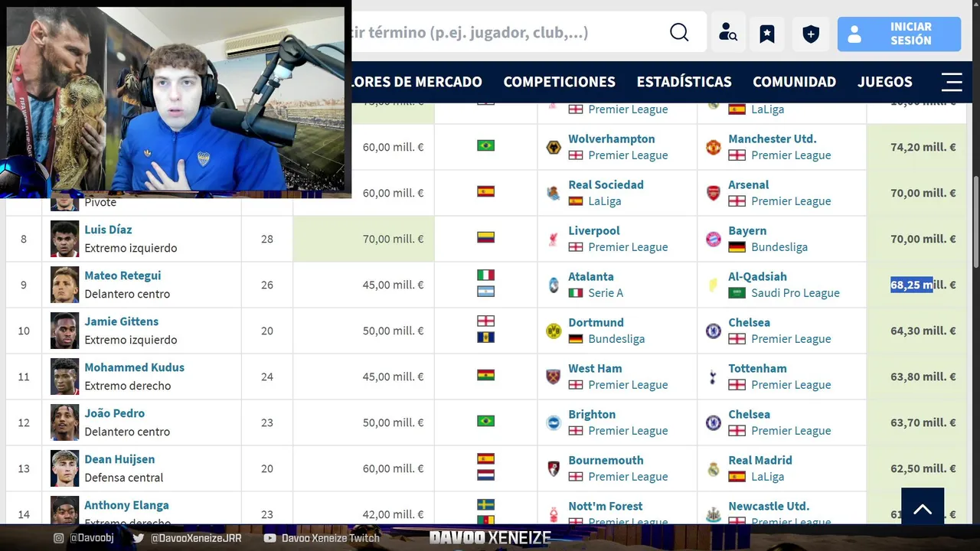
Task: Open the Bundesliga link under Dortmund
Action: (x=616, y=339)
